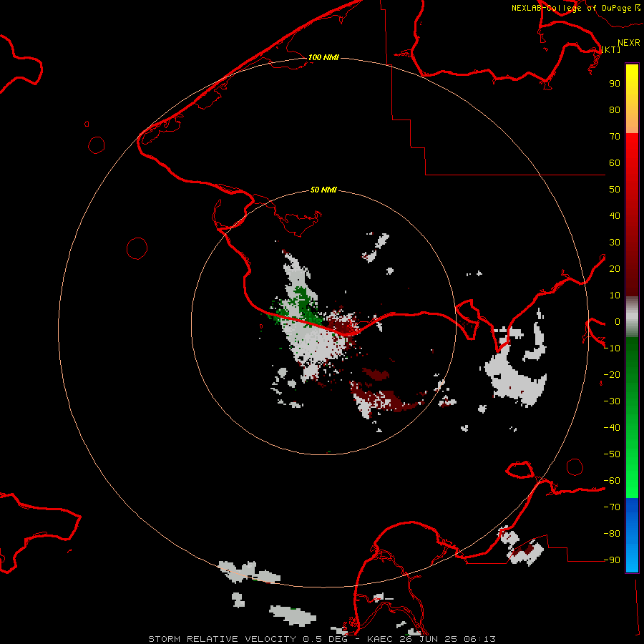Click the yellow top segment of the color bar

(632, 99)
